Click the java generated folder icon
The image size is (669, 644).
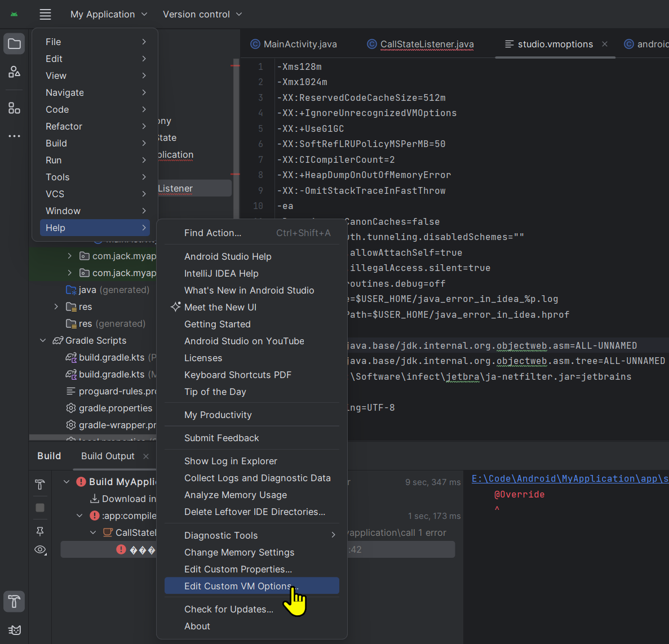point(71,290)
